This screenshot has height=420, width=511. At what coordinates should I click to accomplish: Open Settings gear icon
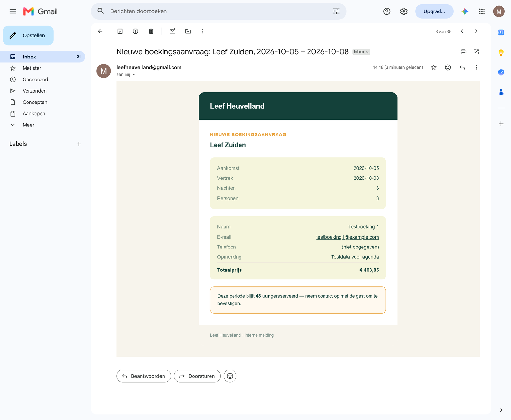(404, 11)
